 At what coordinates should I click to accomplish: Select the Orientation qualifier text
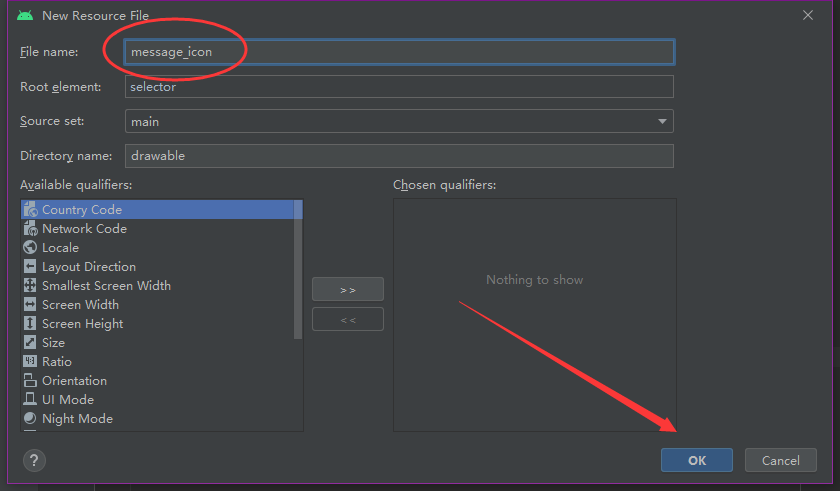[x=74, y=381]
